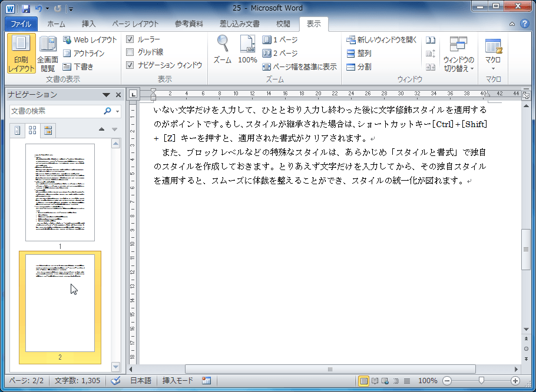
Task: Select 1 ページ zoom option
Action: click(x=280, y=39)
